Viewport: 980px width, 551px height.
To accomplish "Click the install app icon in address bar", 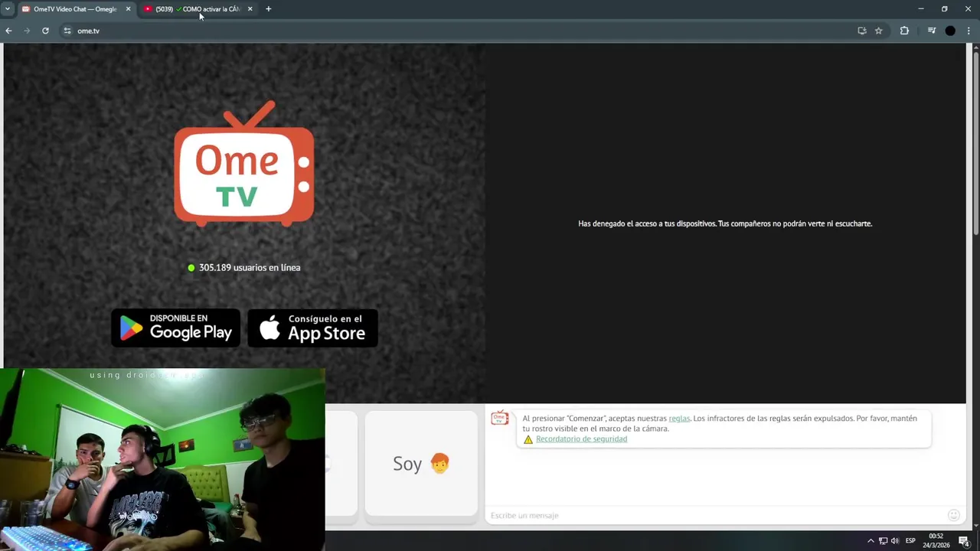I will 862,31.
